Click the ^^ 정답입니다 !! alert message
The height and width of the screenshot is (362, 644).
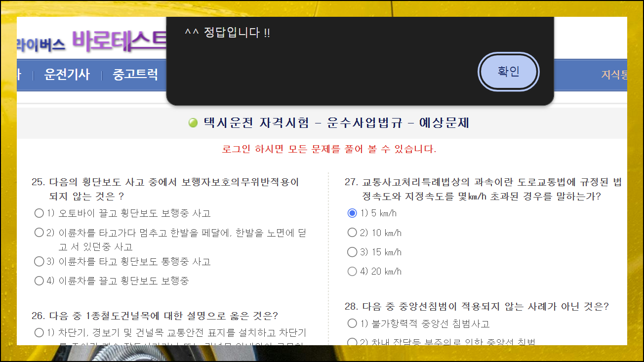pos(227,33)
